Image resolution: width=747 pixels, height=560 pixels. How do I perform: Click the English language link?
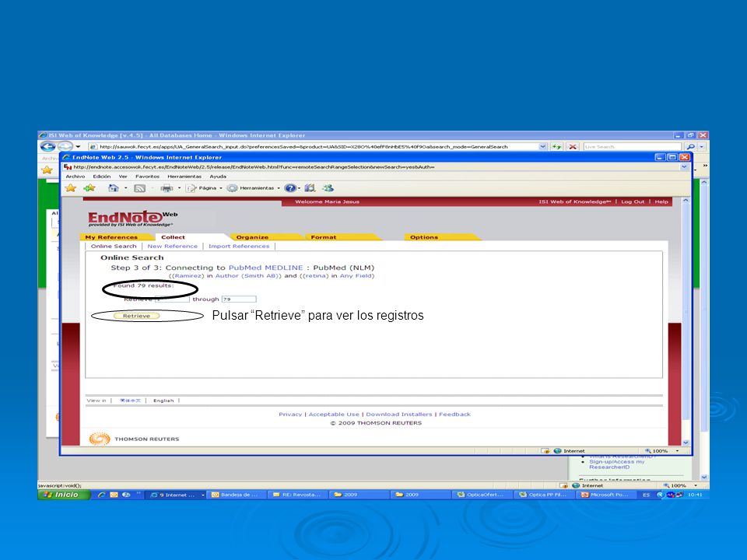coord(163,401)
